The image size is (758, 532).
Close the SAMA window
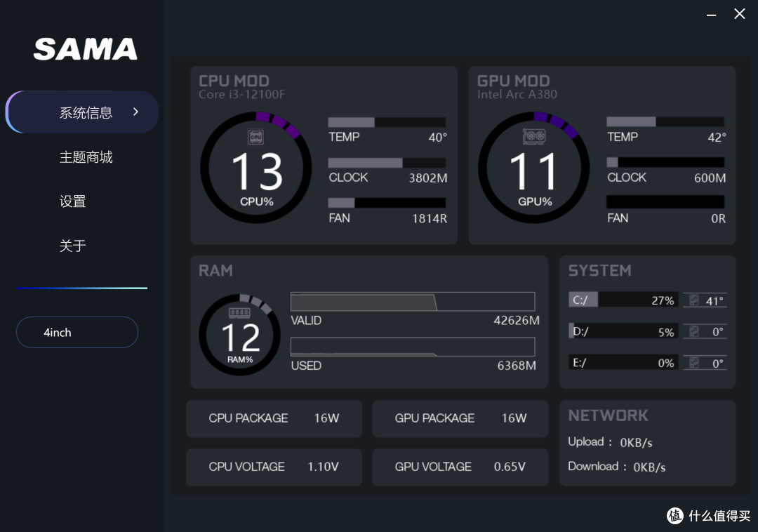coord(739,14)
